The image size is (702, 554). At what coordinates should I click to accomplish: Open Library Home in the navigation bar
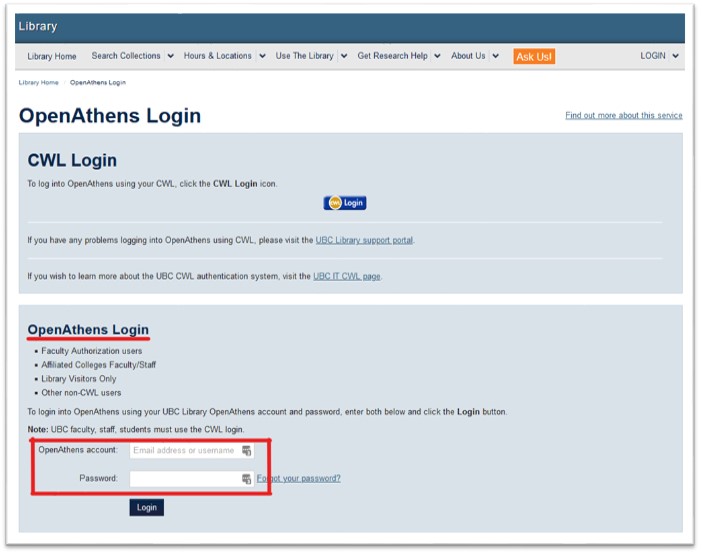pos(52,56)
